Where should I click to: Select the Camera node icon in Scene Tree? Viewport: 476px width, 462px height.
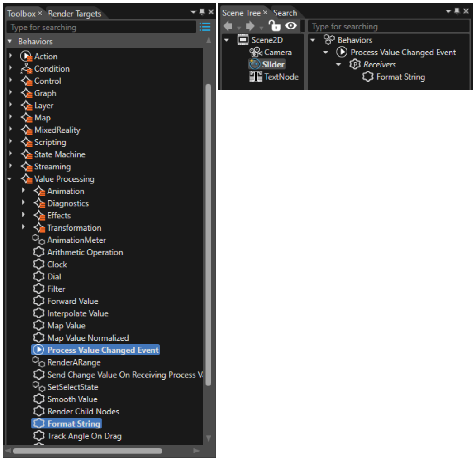click(256, 52)
